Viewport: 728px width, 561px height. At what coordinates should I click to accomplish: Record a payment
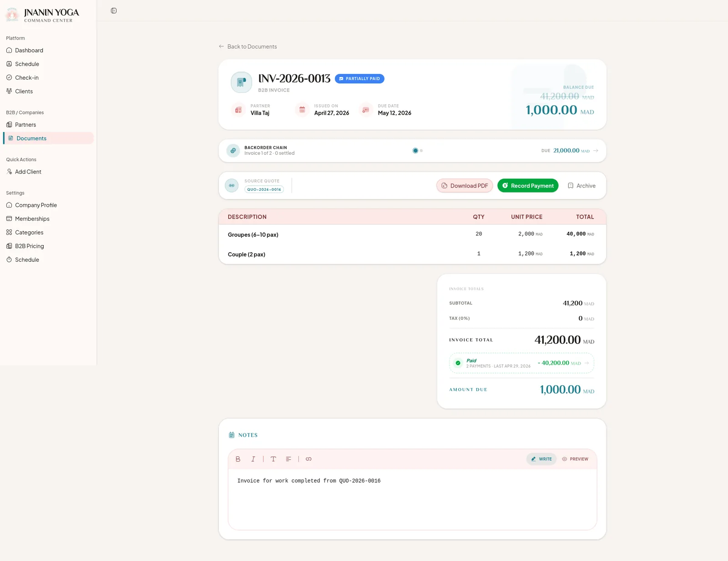pos(528,186)
